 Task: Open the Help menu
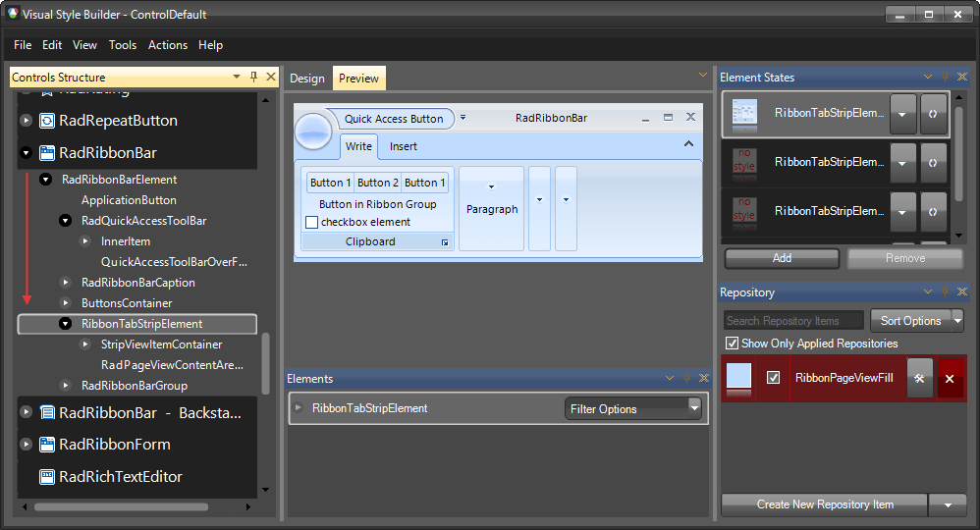pyautogui.click(x=210, y=45)
